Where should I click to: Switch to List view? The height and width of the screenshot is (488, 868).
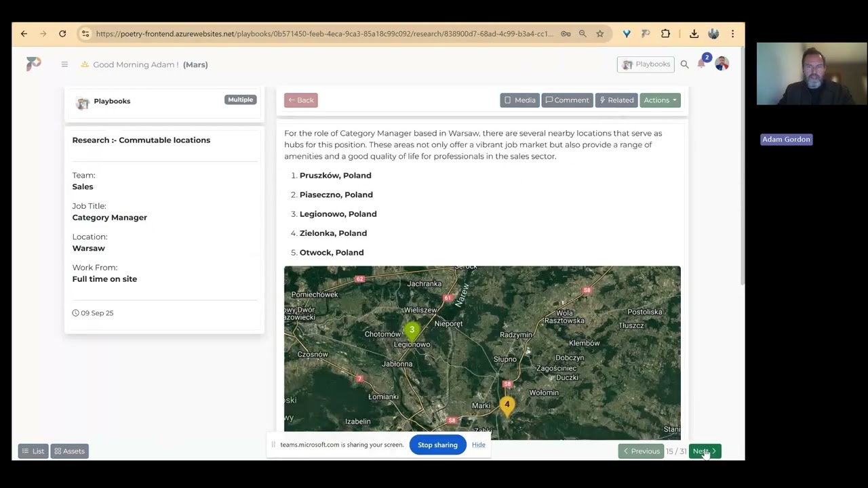33,451
